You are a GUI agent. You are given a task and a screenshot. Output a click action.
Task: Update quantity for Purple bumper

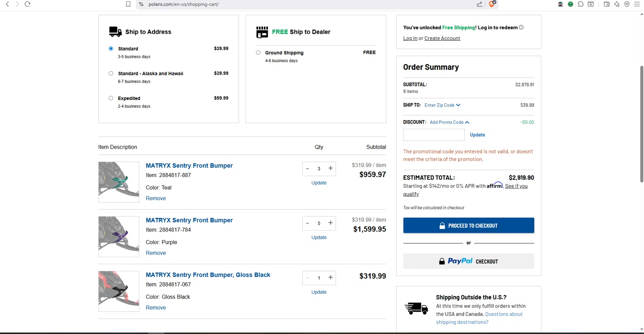coord(319,238)
